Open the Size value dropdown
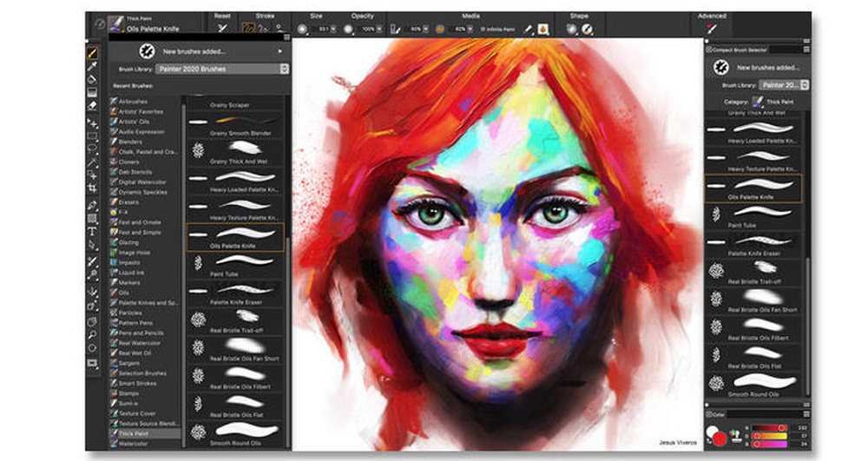 (x=333, y=30)
